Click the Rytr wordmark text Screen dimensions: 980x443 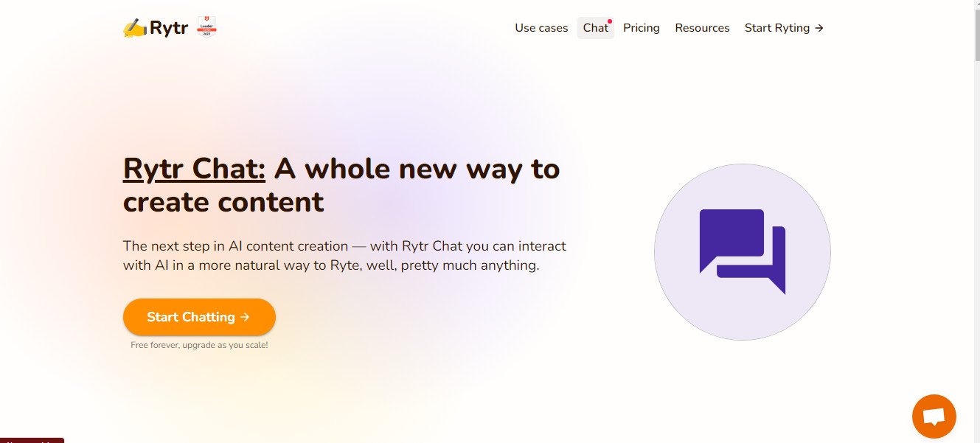click(169, 29)
